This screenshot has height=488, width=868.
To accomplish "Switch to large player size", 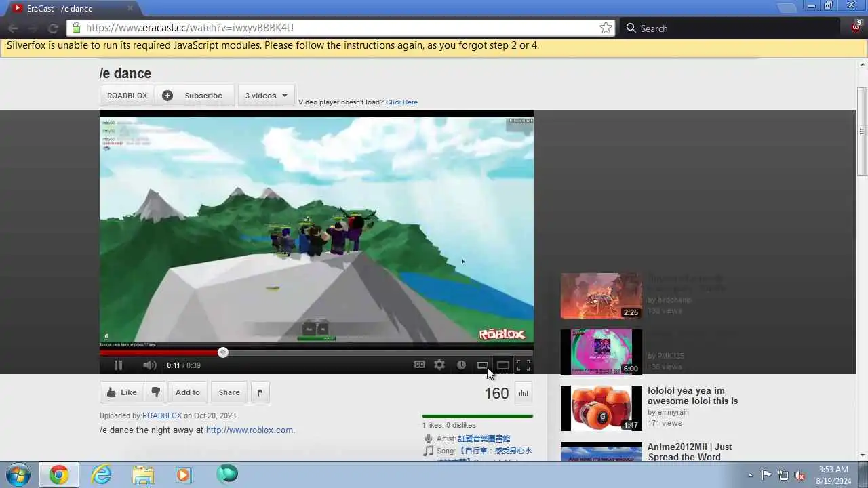I will (x=502, y=365).
